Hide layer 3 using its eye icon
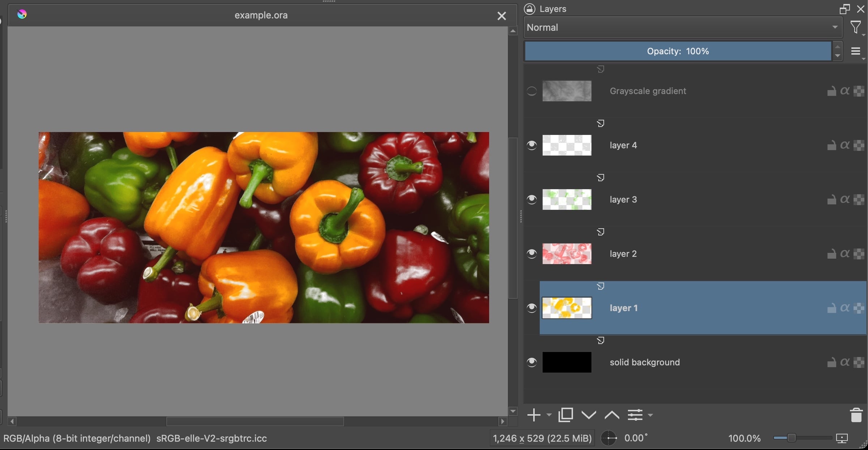The image size is (868, 450). click(532, 199)
